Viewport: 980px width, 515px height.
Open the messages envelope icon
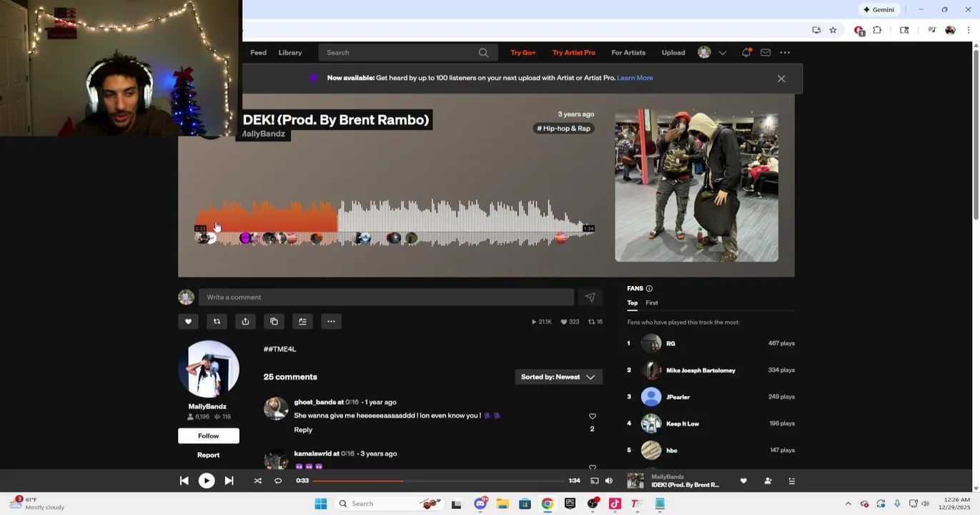pyautogui.click(x=766, y=52)
